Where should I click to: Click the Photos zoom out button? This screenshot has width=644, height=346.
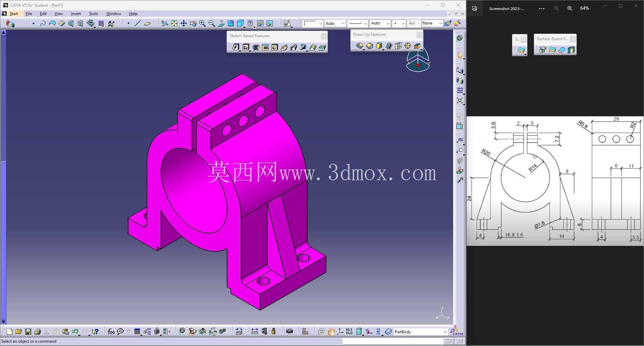[x=556, y=8]
